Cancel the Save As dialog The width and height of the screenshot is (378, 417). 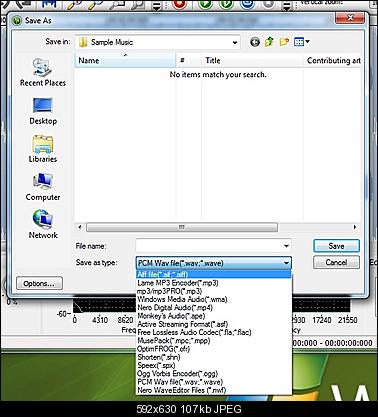click(x=336, y=262)
